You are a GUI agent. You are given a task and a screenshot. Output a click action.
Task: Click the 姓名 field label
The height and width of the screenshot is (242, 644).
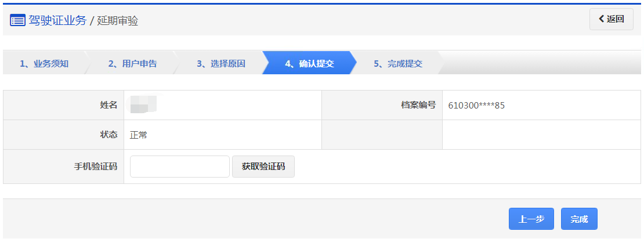click(108, 105)
